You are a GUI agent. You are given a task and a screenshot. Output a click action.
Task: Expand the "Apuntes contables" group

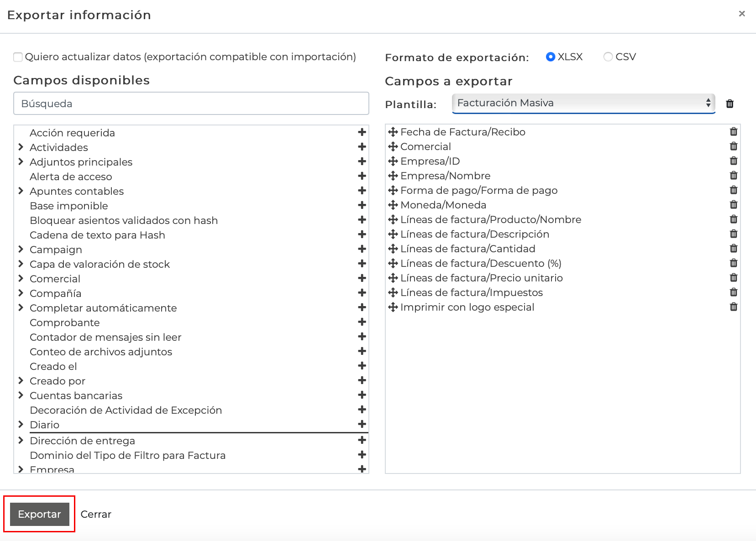coord(21,191)
